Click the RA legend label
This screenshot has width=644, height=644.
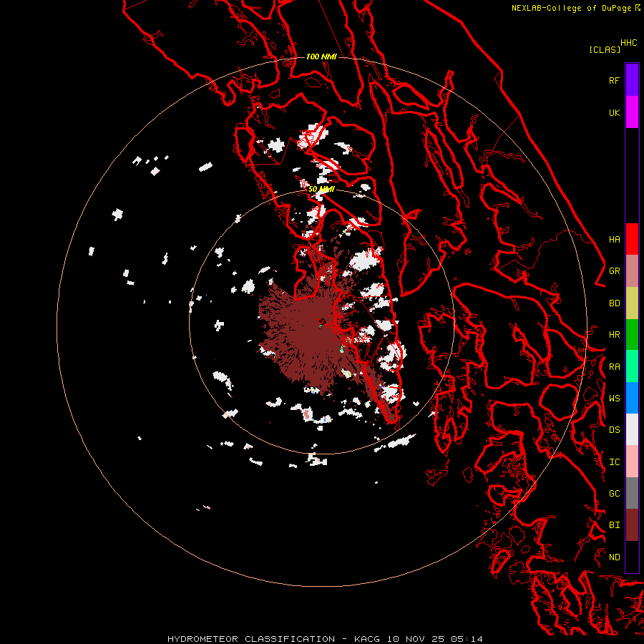click(x=614, y=367)
